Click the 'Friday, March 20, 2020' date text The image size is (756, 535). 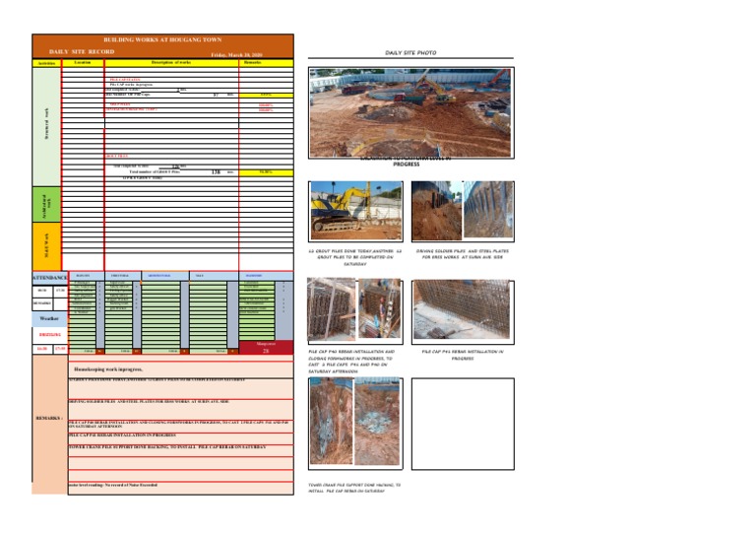click(236, 55)
